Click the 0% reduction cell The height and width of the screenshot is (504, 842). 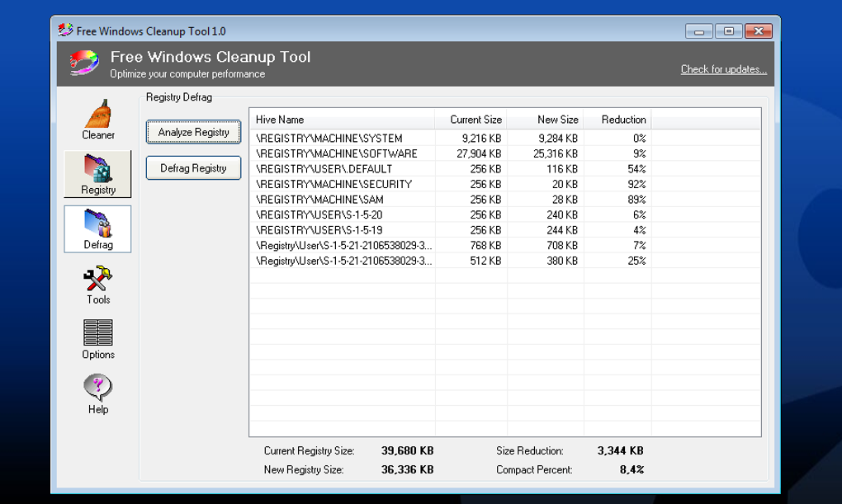[x=639, y=138]
